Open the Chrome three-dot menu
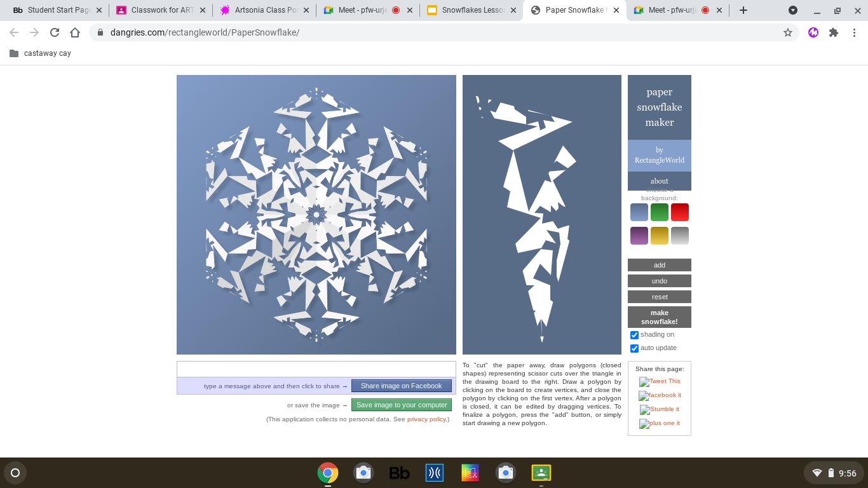The image size is (868, 488). pyautogui.click(x=854, y=32)
